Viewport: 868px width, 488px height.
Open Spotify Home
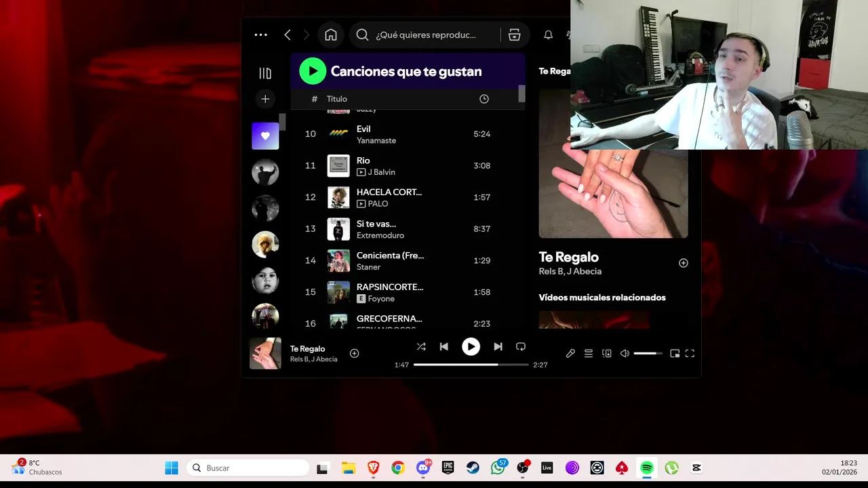point(331,35)
